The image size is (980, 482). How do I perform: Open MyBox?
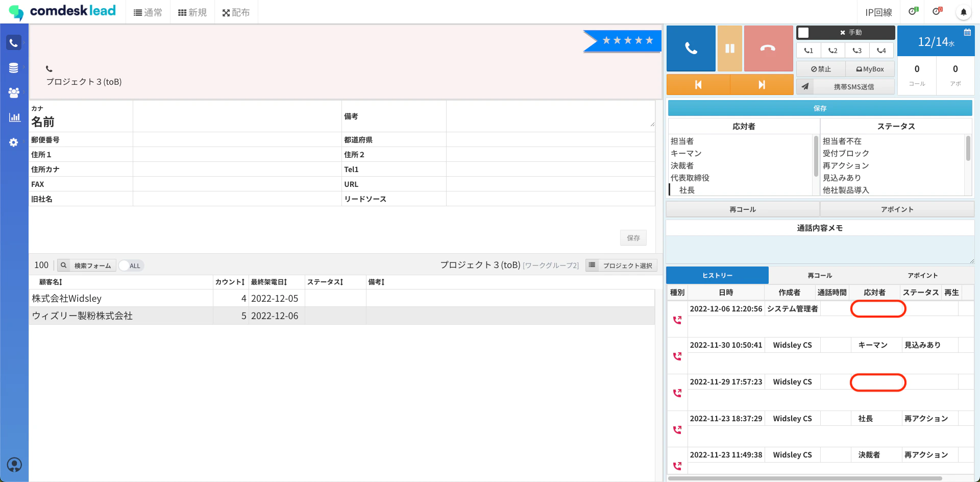tap(870, 69)
